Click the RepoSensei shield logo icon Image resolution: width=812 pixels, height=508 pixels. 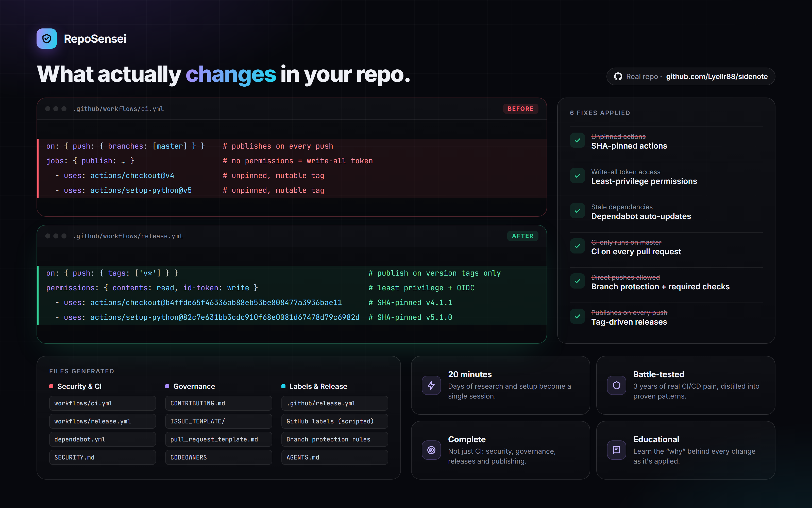(47, 39)
